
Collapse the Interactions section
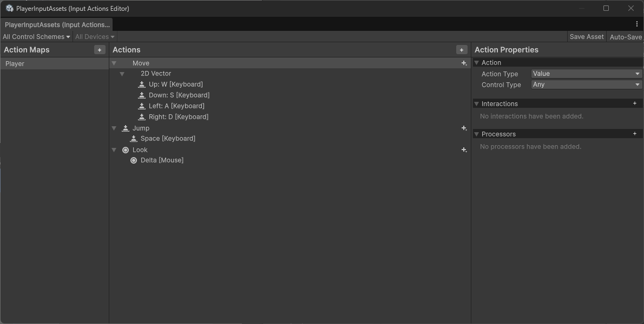(477, 103)
